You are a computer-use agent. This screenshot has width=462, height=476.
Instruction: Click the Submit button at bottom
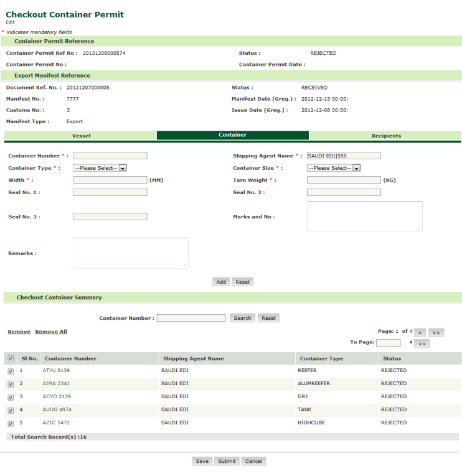[x=227, y=461]
